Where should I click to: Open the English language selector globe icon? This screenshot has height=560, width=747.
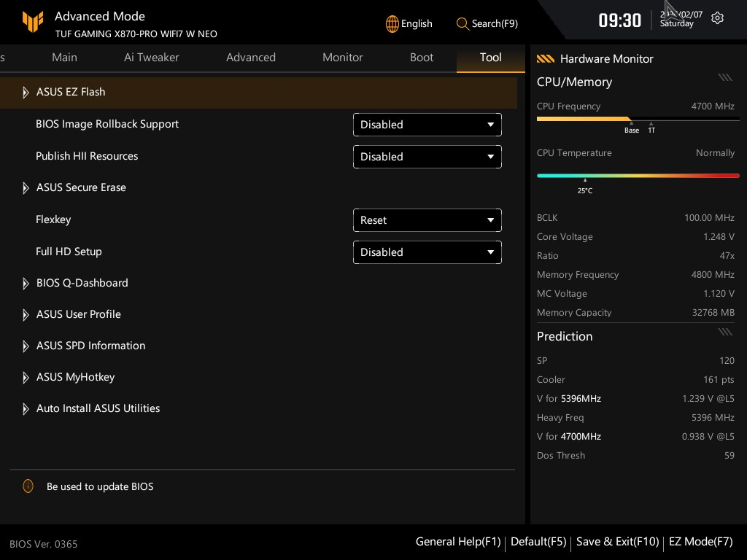pos(391,23)
